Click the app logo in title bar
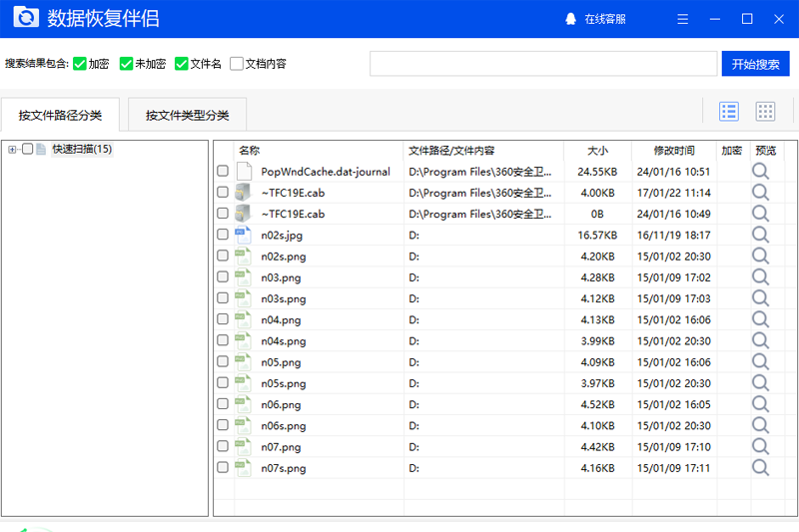 [26, 19]
